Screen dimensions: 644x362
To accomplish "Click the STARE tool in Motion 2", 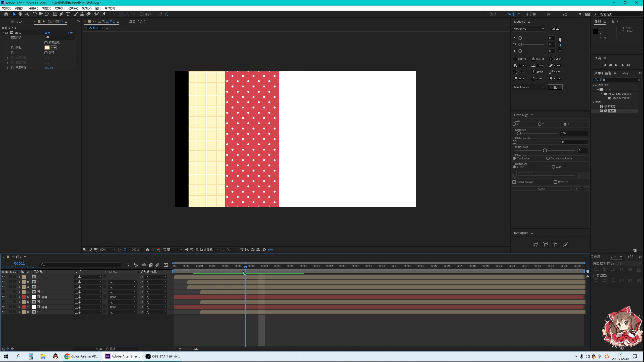I will click(x=555, y=79).
